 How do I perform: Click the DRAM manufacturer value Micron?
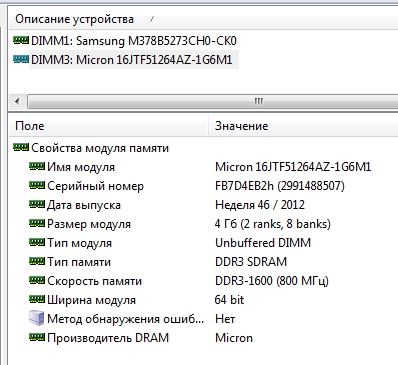[234, 338]
